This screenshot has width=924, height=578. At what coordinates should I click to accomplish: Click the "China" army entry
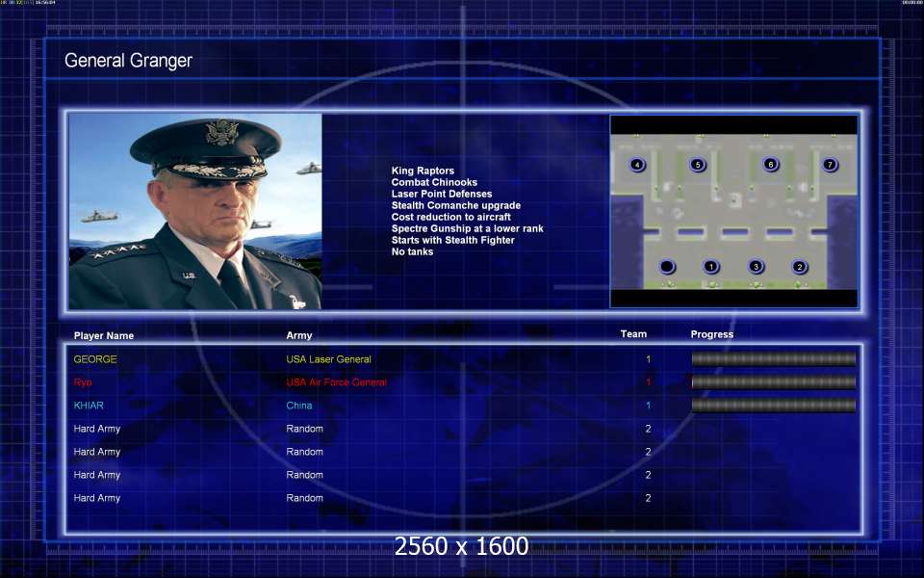coord(299,406)
